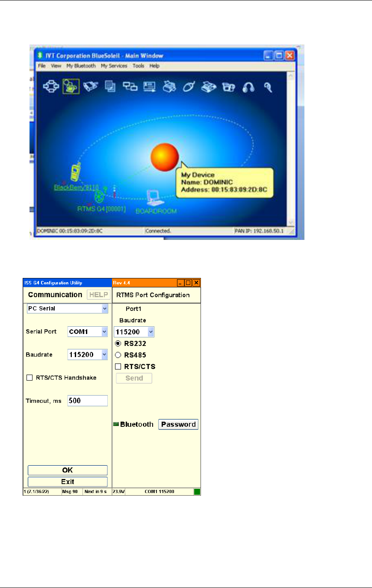372x588 pixels.
Task: Click the Printer service icon
Action: point(170,87)
